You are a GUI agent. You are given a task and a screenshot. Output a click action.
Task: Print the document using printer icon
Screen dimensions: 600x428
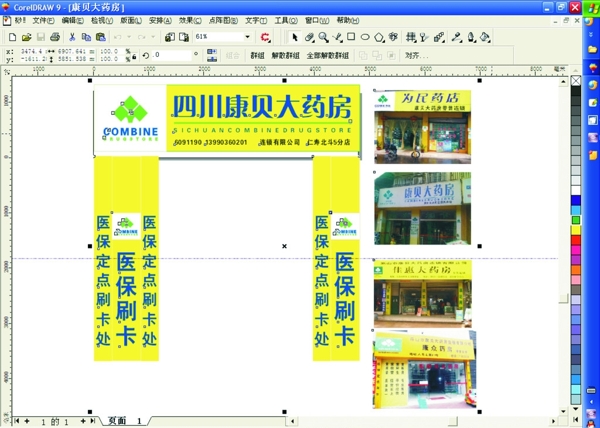tap(55, 37)
